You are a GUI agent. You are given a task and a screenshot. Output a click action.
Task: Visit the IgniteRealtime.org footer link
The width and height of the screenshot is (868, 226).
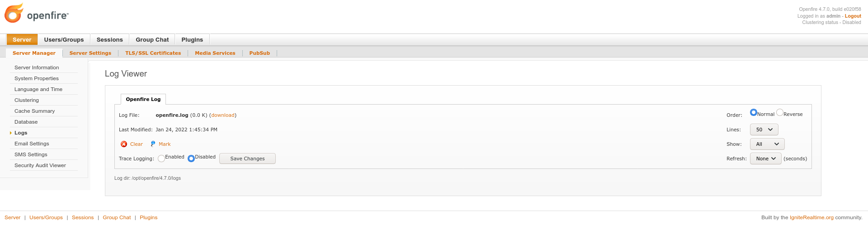[x=811, y=217]
